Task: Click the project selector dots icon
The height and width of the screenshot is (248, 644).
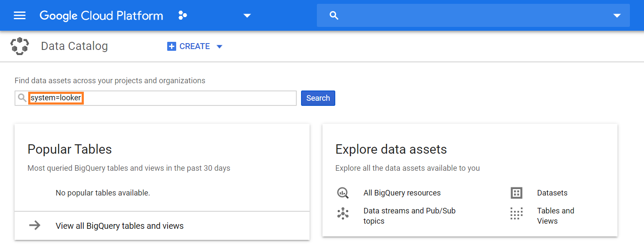Action: click(183, 16)
